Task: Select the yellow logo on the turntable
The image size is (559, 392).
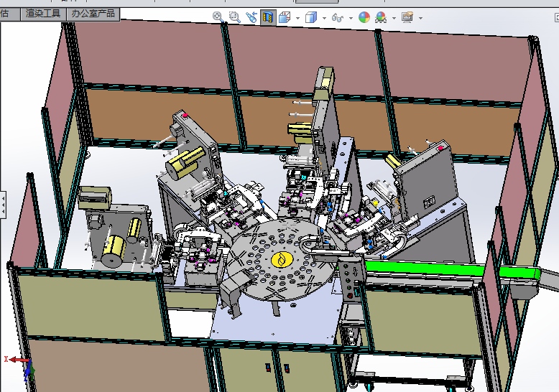Action: point(282,259)
